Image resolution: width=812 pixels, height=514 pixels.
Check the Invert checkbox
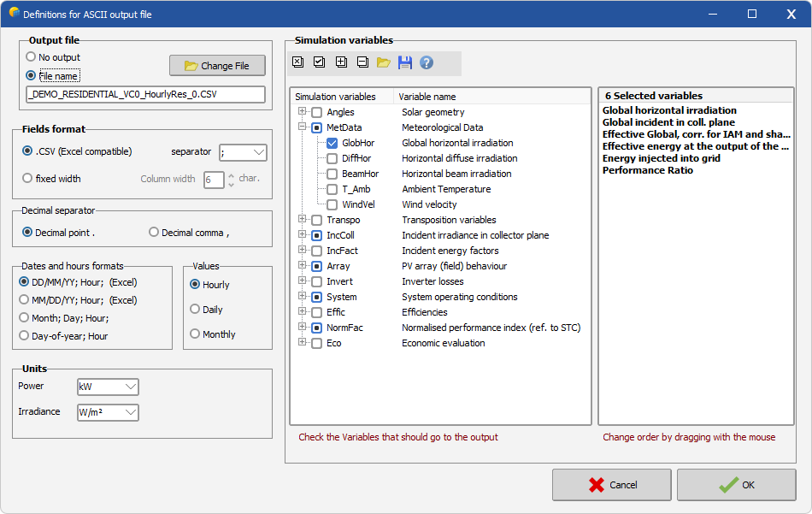click(x=317, y=282)
